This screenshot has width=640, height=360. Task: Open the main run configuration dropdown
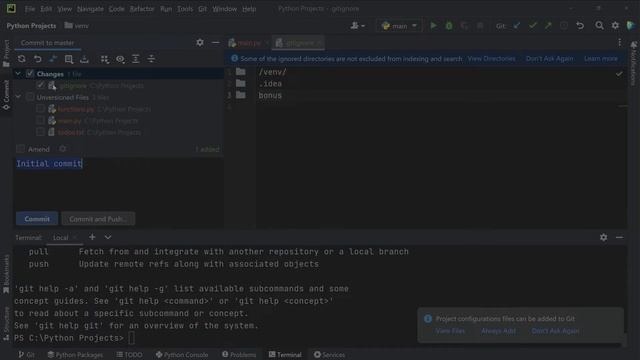click(x=399, y=26)
